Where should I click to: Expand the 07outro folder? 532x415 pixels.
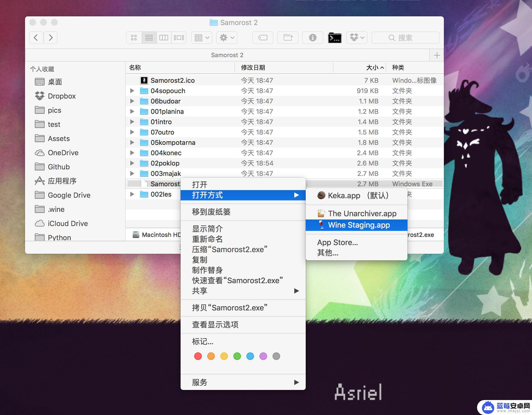[132, 132]
